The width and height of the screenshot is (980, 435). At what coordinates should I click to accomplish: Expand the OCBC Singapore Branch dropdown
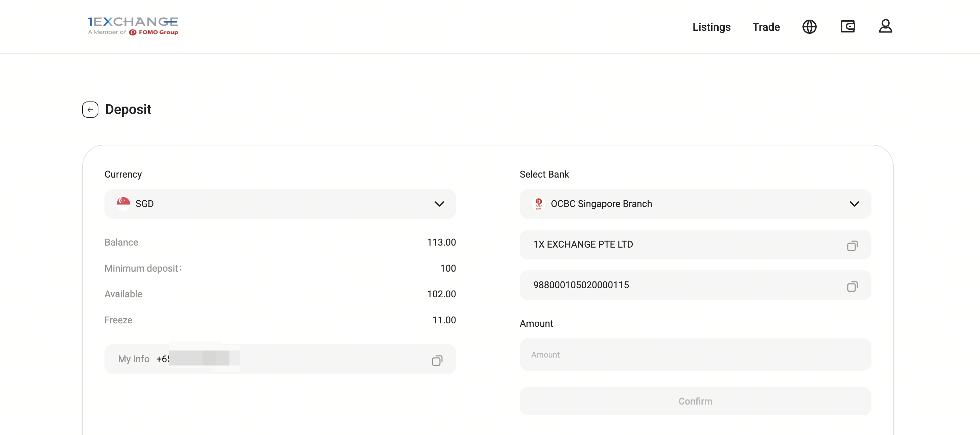pyautogui.click(x=695, y=204)
